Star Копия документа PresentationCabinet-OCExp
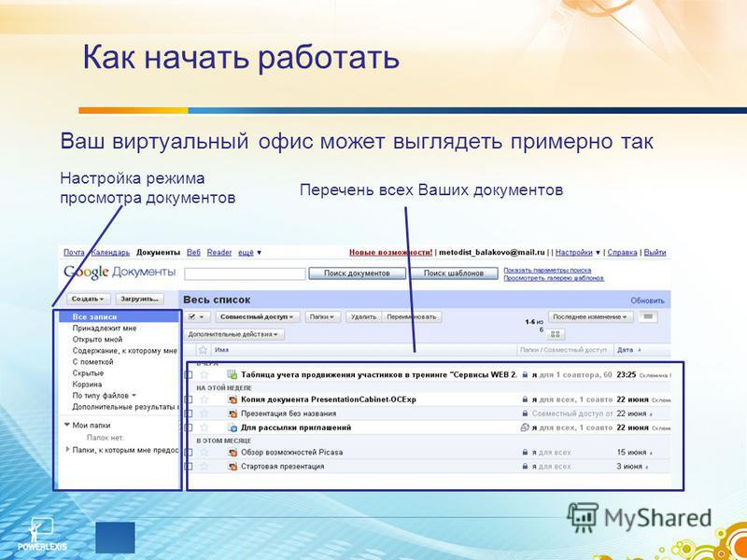 point(204,399)
